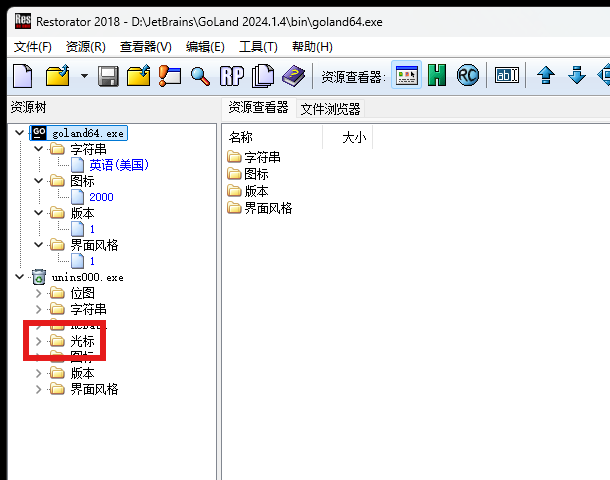Select 光标 folder label in tree
610x480 pixels.
[x=82, y=341]
